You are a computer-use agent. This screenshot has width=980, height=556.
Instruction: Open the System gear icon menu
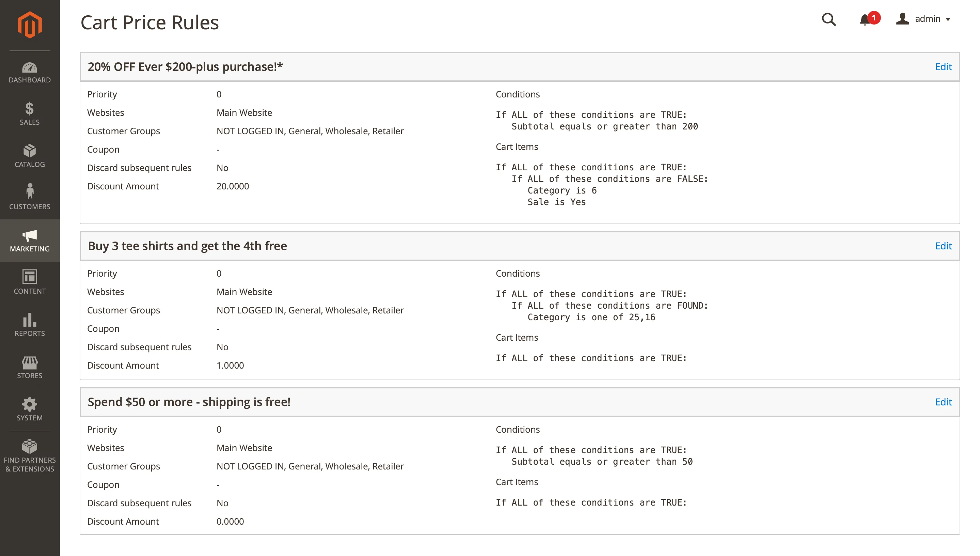point(30,409)
